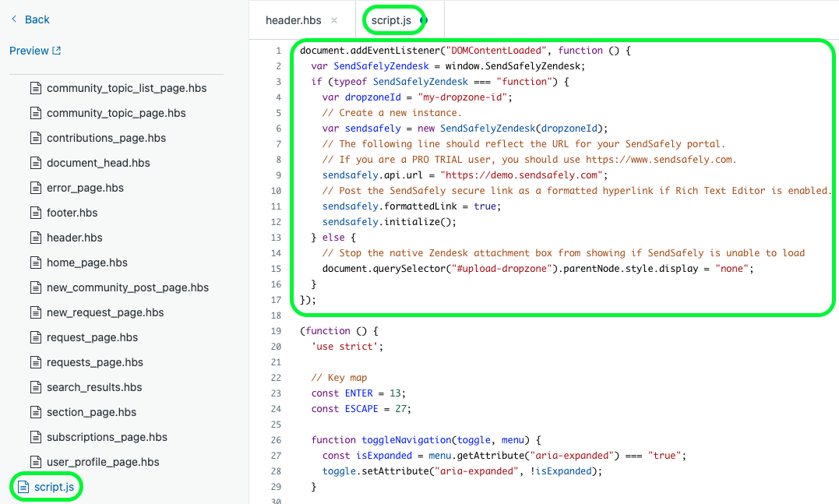
Task: Open requests_page.hbs file
Action: click(x=95, y=363)
